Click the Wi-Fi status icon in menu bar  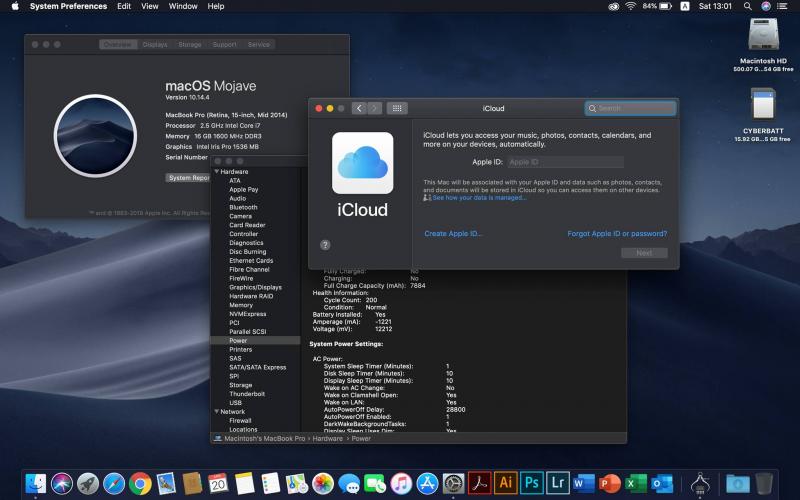pyautogui.click(x=631, y=6)
